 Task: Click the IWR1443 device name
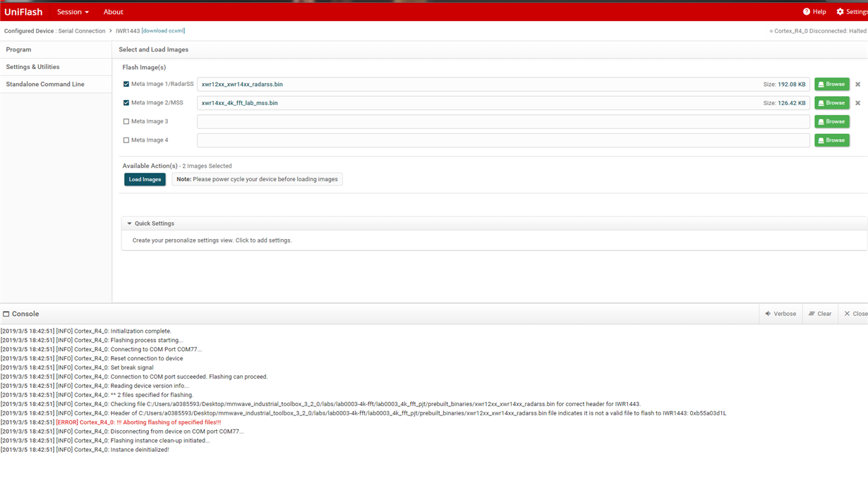pos(128,31)
